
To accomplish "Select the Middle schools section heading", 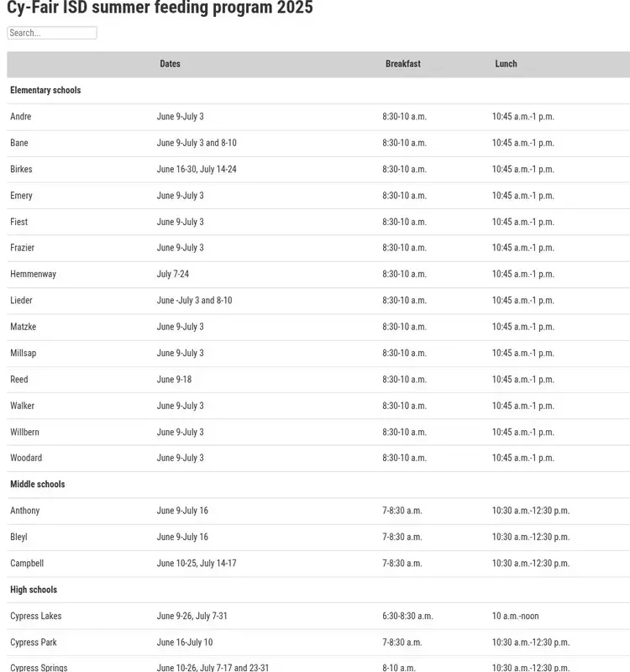I will click(x=37, y=485).
